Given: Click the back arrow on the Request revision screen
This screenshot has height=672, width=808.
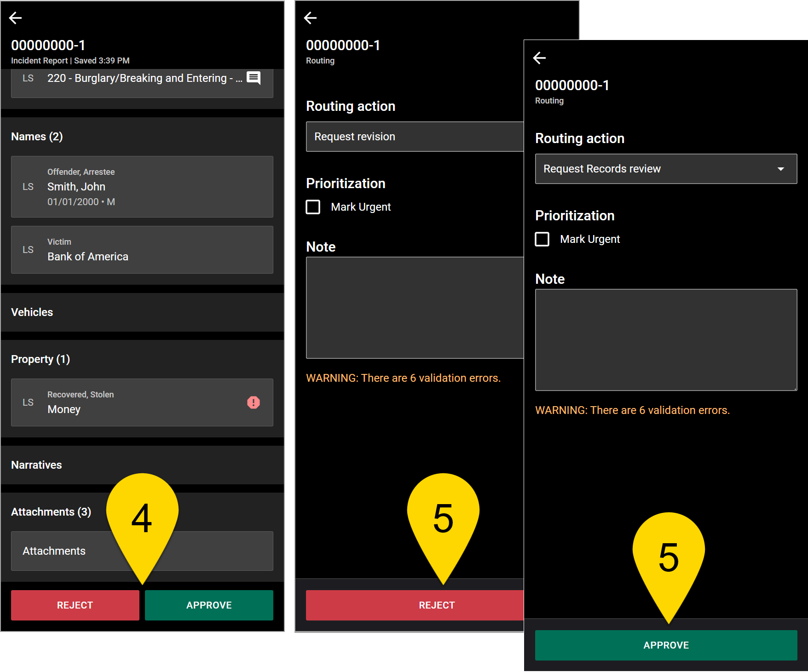Looking at the screenshot, I should click(x=311, y=18).
